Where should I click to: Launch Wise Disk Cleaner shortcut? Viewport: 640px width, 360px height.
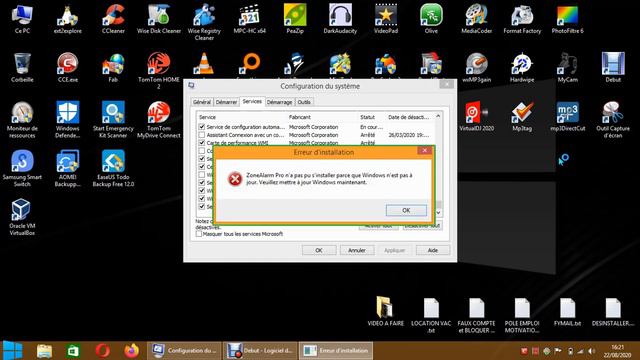159,18
